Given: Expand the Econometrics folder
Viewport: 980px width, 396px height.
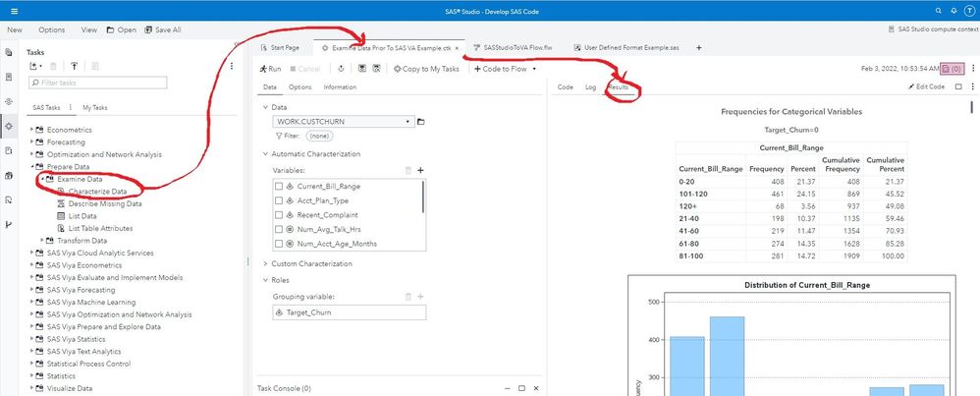Looking at the screenshot, I should [x=31, y=130].
